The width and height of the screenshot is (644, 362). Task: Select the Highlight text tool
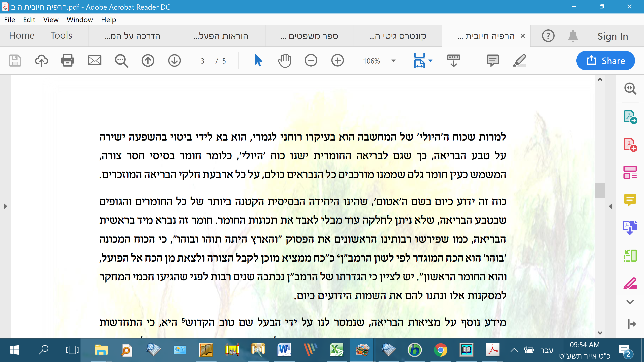pos(519,61)
